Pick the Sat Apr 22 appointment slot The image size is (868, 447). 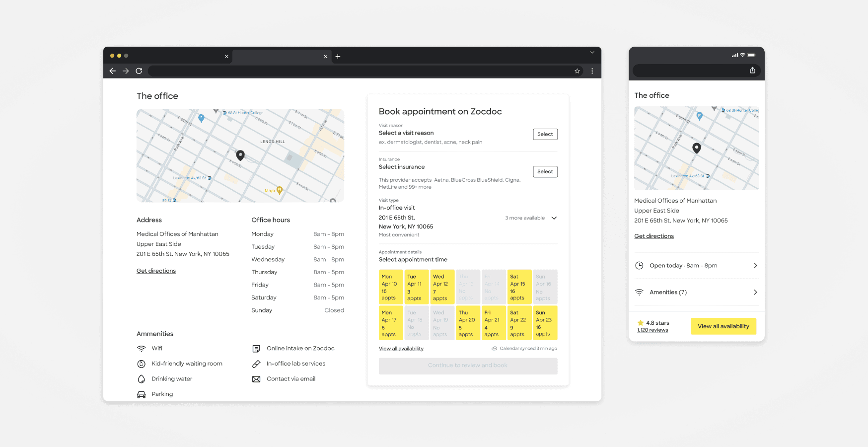pyautogui.click(x=519, y=323)
